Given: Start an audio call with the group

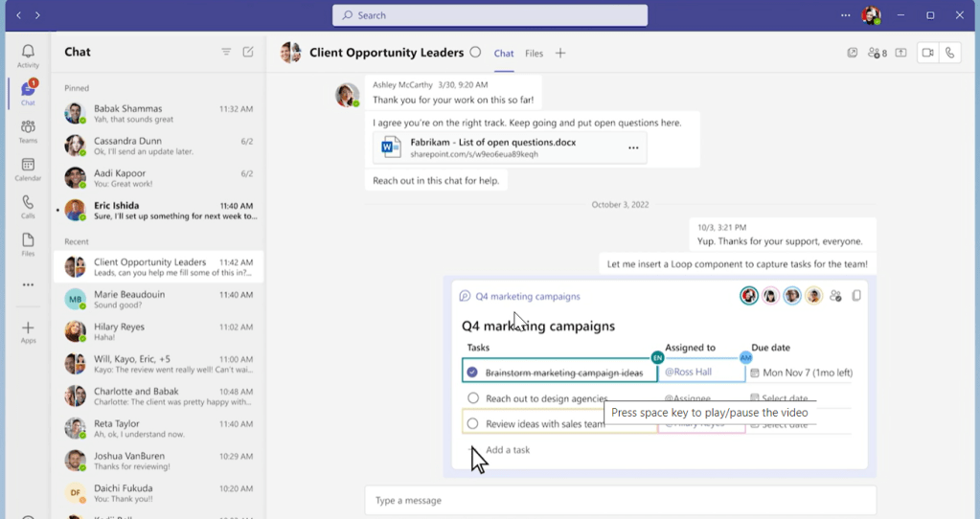Looking at the screenshot, I should coord(949,54).
